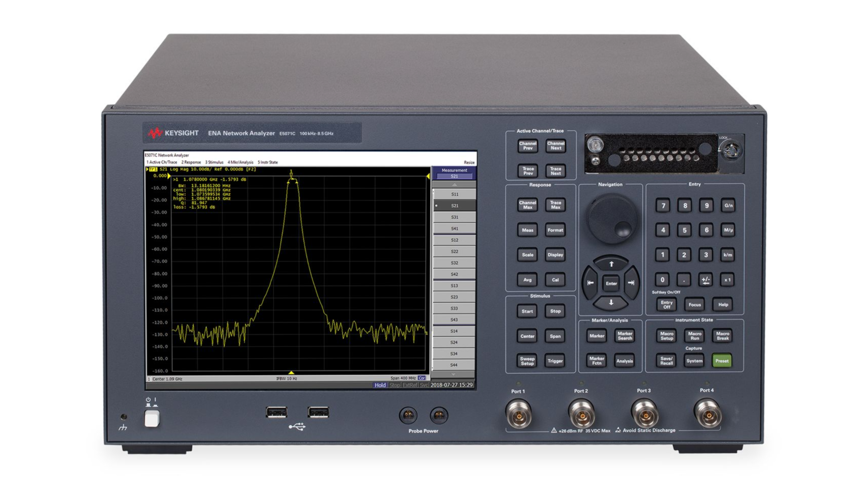Open the Mkr/Analysis menu
Screen dimensions: 868x494
tap(241, 162)
